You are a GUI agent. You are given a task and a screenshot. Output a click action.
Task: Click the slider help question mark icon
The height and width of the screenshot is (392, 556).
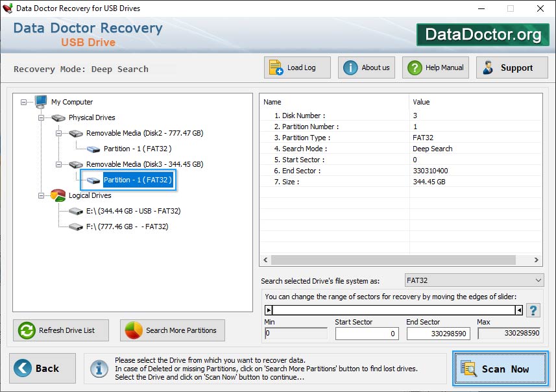pos(533,310)
